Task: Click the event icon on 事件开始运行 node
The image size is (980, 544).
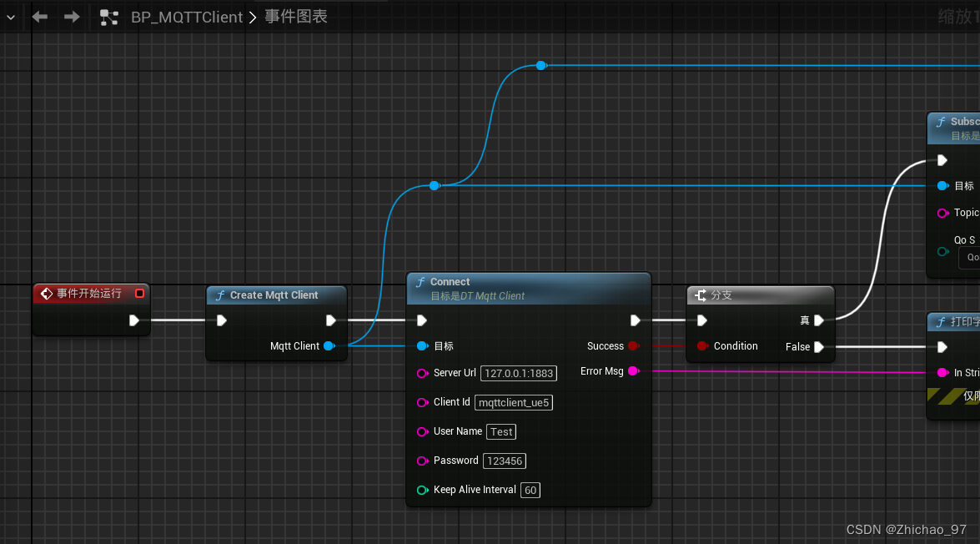Action: 48,294
